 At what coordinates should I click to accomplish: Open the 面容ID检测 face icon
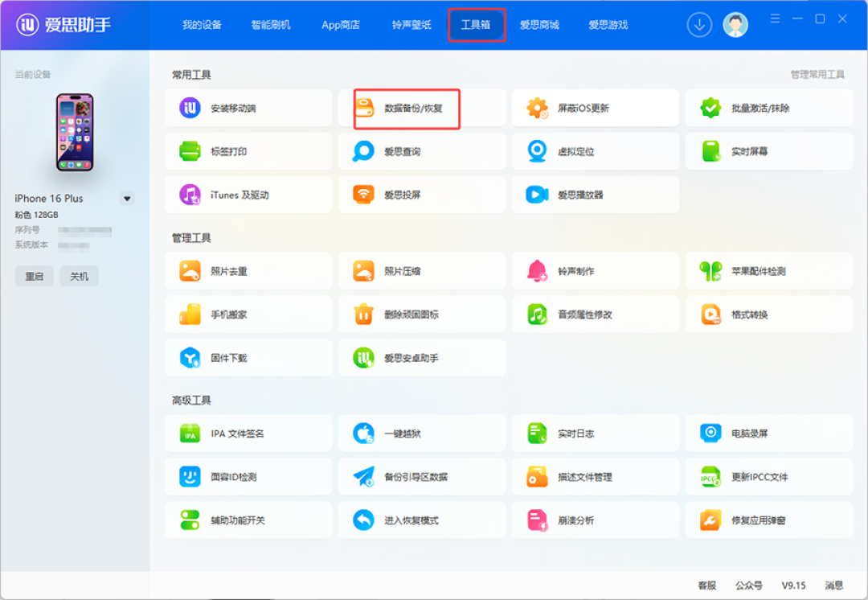click(190, 476)
